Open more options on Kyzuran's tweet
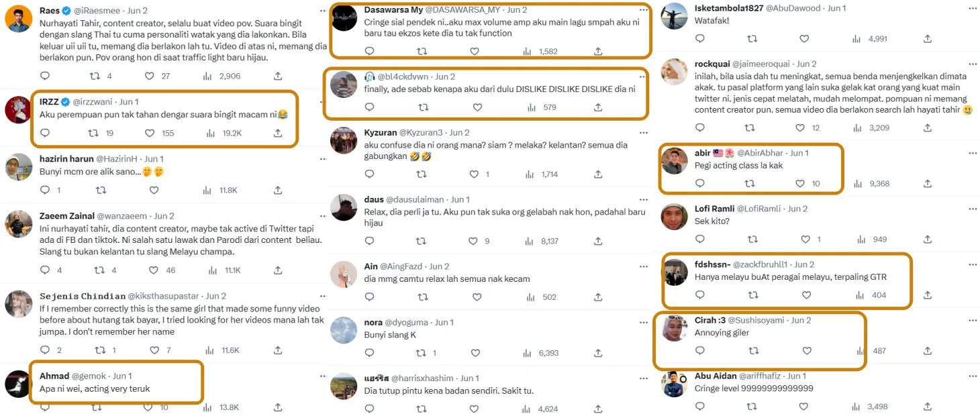This screenshot has height=416, width=980. tap(643, 132)
